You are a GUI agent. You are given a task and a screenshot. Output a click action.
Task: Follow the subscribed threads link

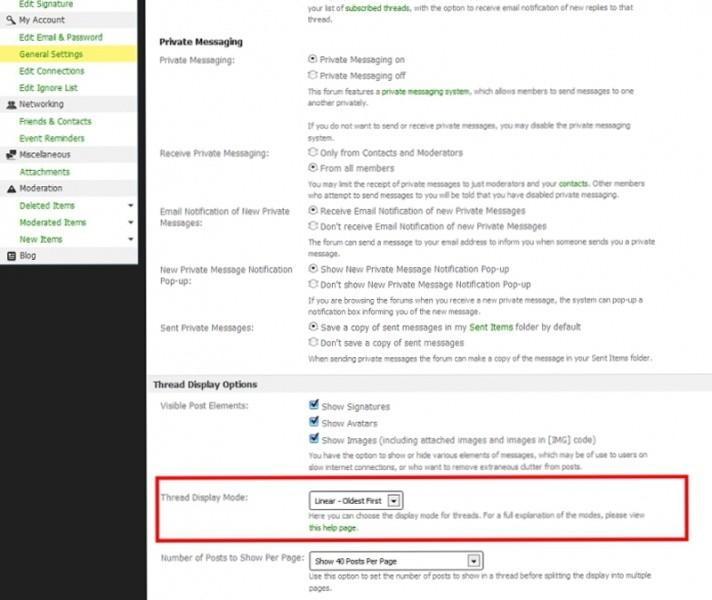(377, 8)
